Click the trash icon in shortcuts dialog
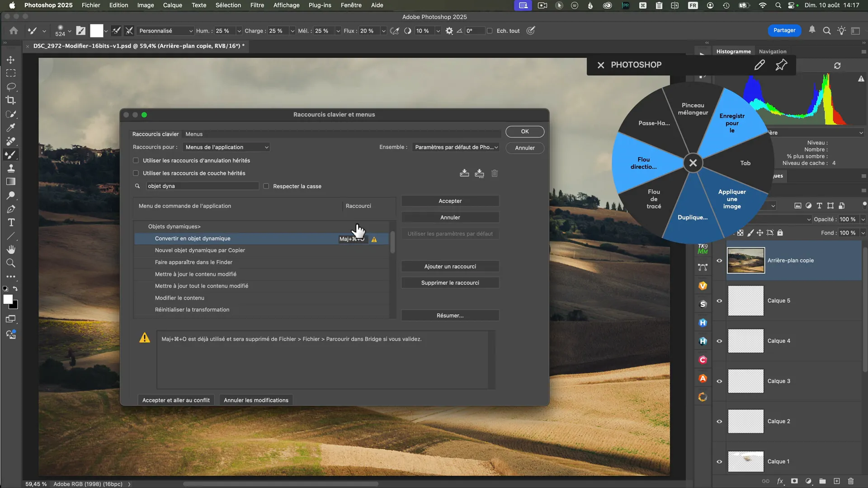Image resolution: width=868 pixels, height=488 pixels. 495,173
